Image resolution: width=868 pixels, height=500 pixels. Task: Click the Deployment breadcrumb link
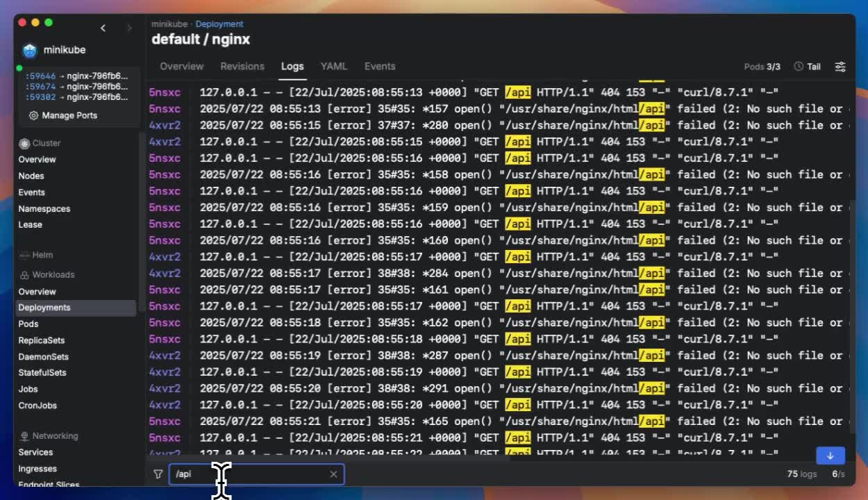tap(219, 24)
